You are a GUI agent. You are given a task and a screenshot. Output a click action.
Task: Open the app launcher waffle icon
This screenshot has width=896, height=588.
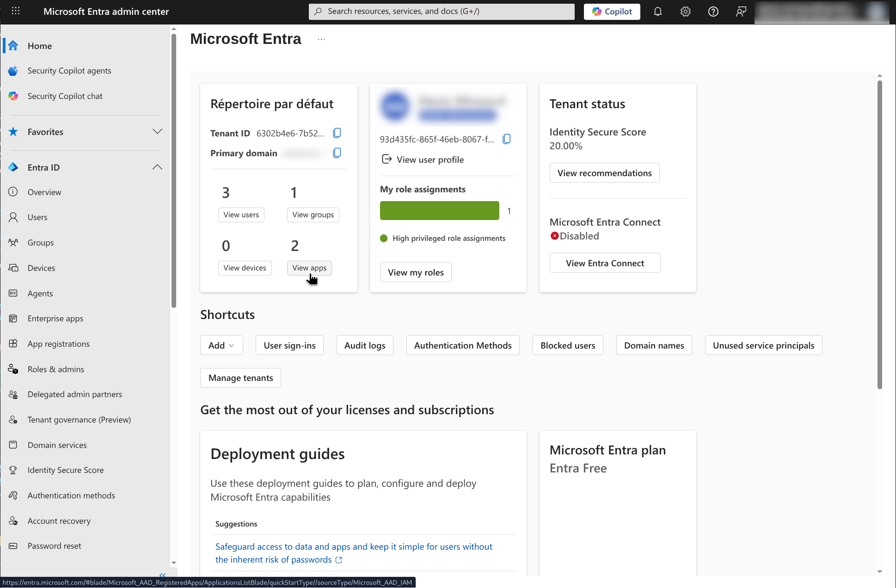[x=15, y=11]
